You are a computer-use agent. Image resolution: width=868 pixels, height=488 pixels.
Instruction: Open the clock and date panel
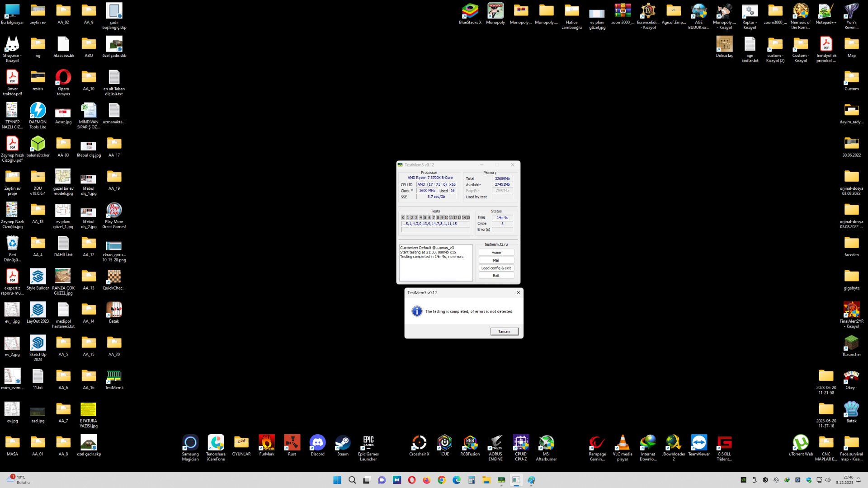pyautogui.click(x=844, y=480)
